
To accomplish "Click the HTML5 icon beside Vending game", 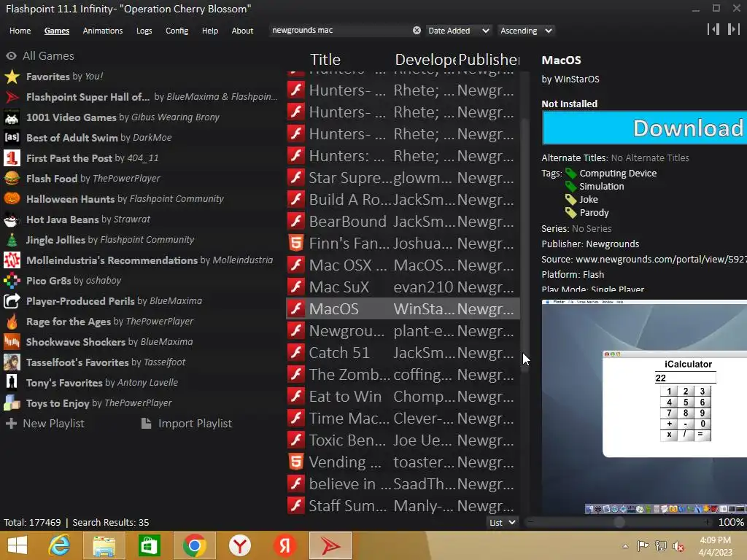I will (x=296, y=462).
